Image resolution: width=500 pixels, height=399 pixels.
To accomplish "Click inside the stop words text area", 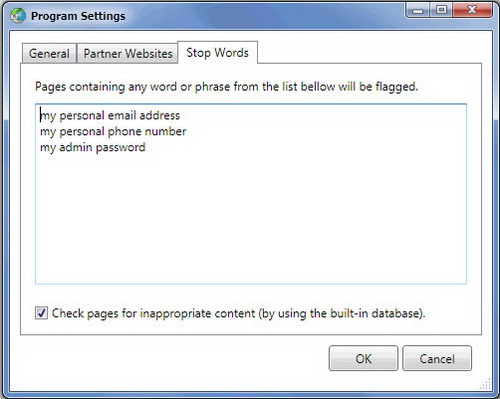I will pyautogui.click(x=251, y=194).
